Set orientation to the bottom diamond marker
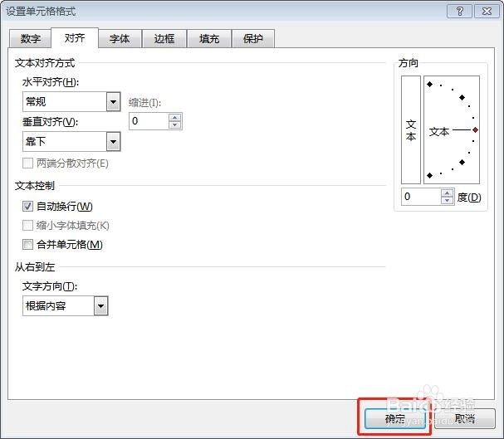Image resolution: width=504 pixels, height=439 pixels. pyautogui.click(x=430, y=175)
